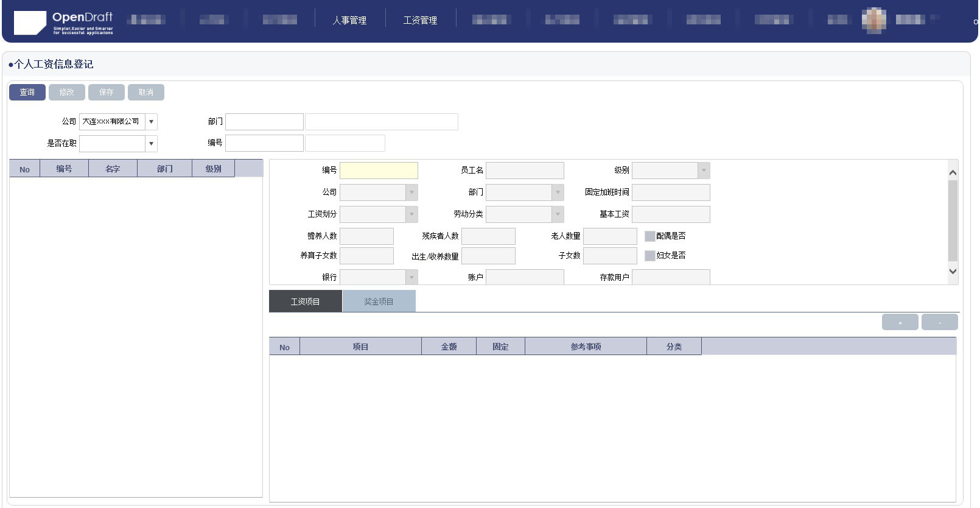Screen dimensions: 980x508
Task: Open the 公司 filter dropdown
Action: coord(151,122)
